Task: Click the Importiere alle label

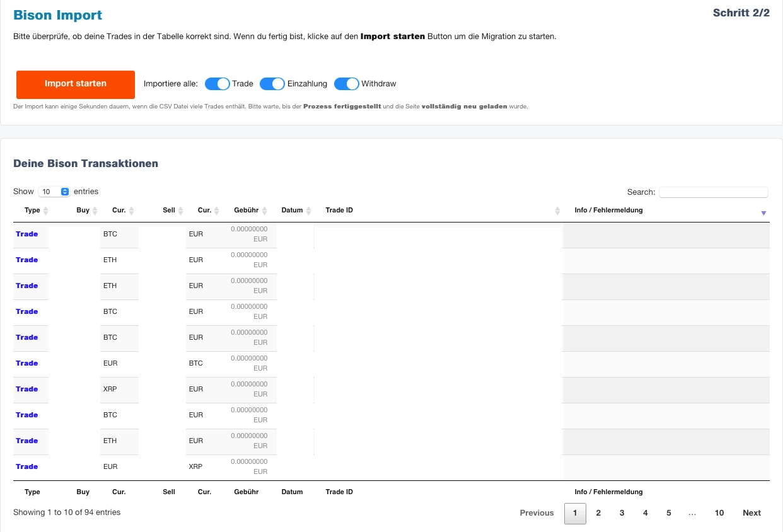Action: tap(171, 84)
